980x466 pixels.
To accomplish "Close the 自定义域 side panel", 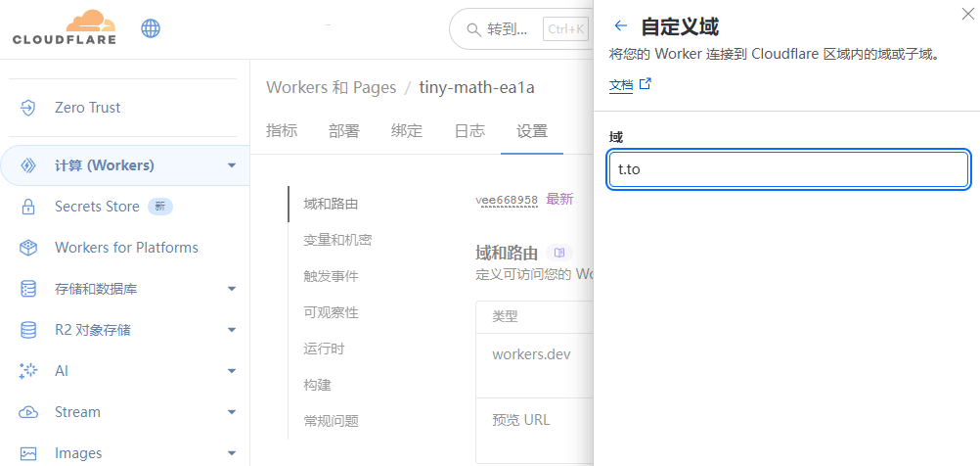I will pyautogui.click(x=967, y=13).
